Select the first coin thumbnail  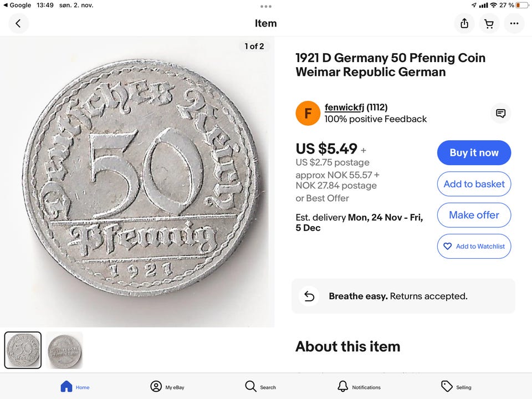point(23,350)
